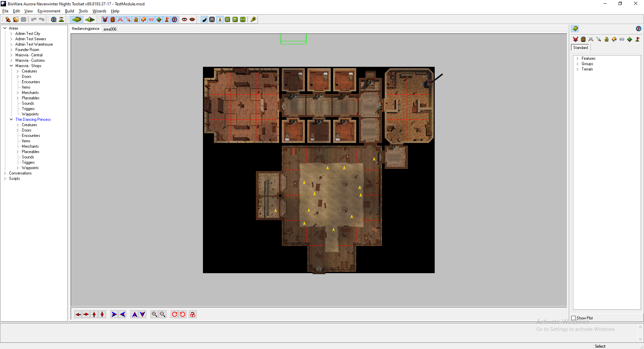Click the Undo arrow in the main toolbar

pos(34,19)
